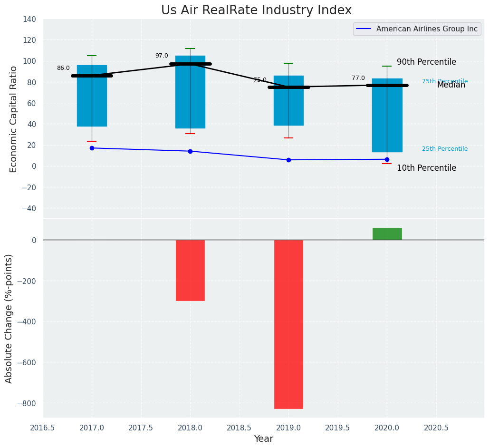Click the lower y-axis tick label '−800'
The height and width of the screenshot is (448, 489).
point(26,403)
